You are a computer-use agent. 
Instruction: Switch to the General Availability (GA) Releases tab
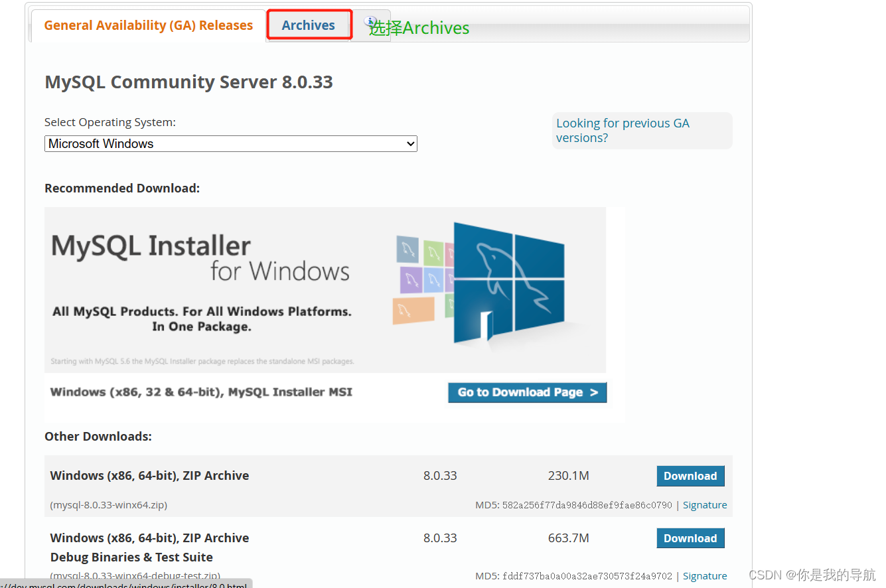click(148, 25)
